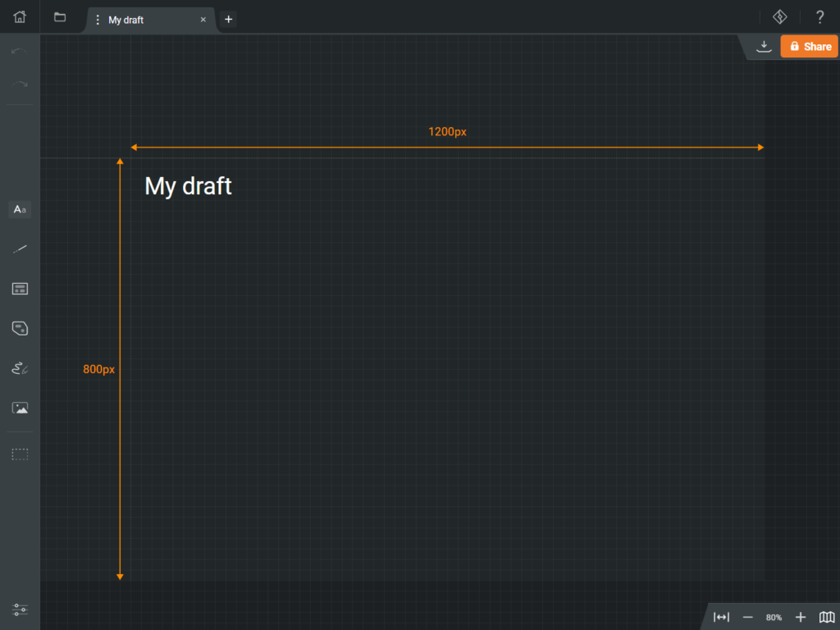Click the orange Share button

(x=810, y=47)
